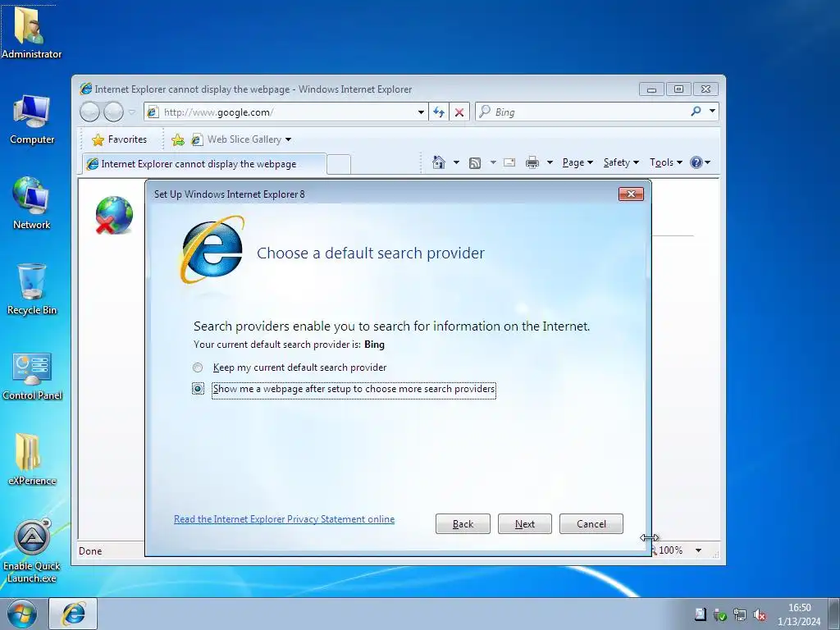Click the 100% zoom level in status bar

pyautogui.click(x=670, y=550)
